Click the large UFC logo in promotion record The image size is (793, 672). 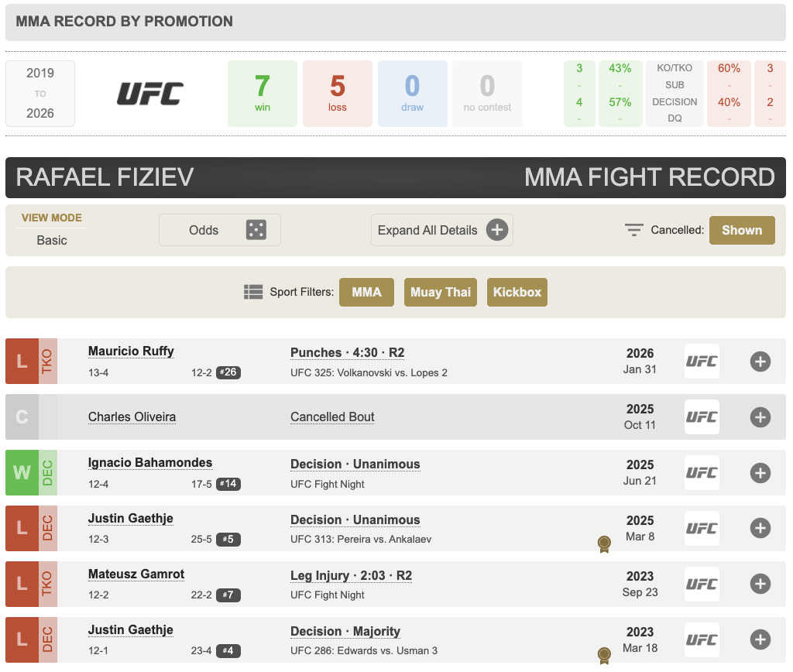tap(150, 94)
